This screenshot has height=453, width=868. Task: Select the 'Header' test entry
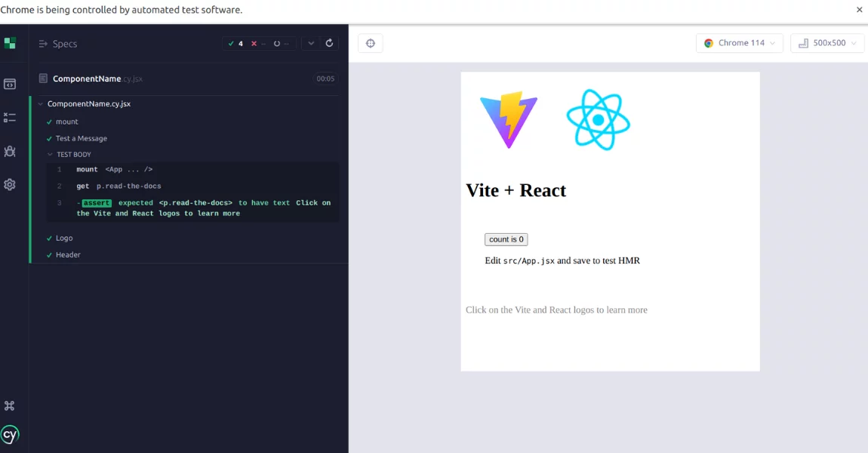[x=68, y=254]
